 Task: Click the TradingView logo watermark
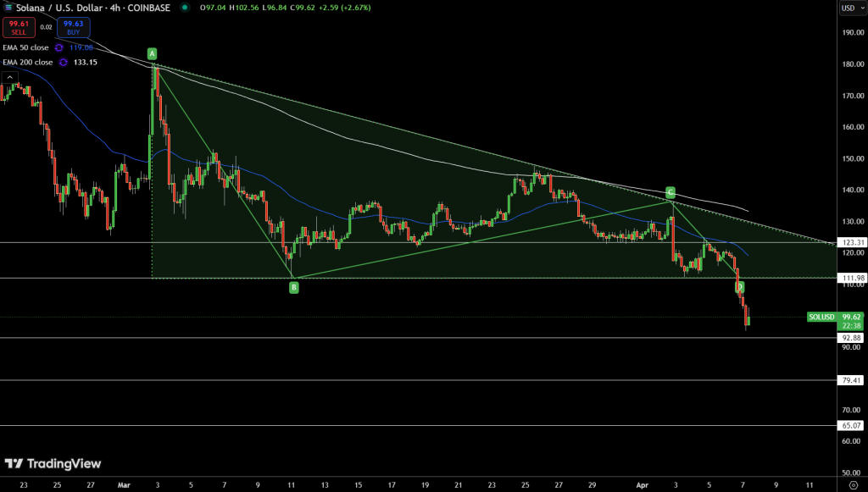[x=53, y=463]
